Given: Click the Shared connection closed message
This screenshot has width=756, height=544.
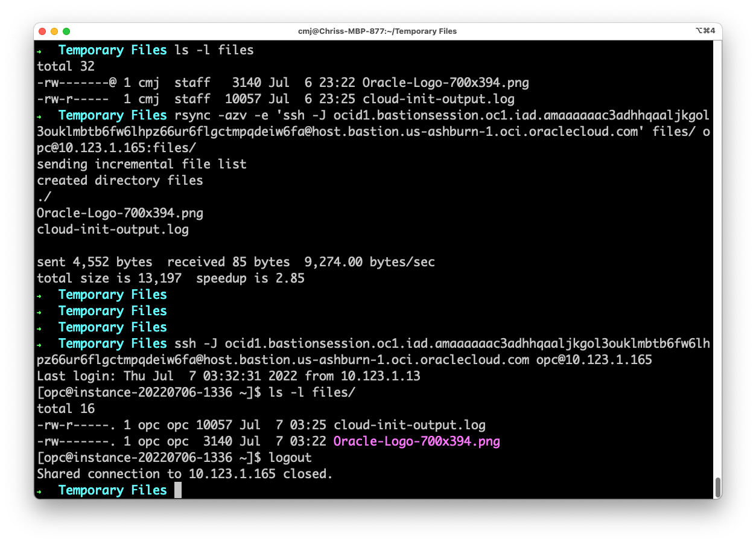Looking at the screenshot, I should pyautogui.click(x=184, y=473).
